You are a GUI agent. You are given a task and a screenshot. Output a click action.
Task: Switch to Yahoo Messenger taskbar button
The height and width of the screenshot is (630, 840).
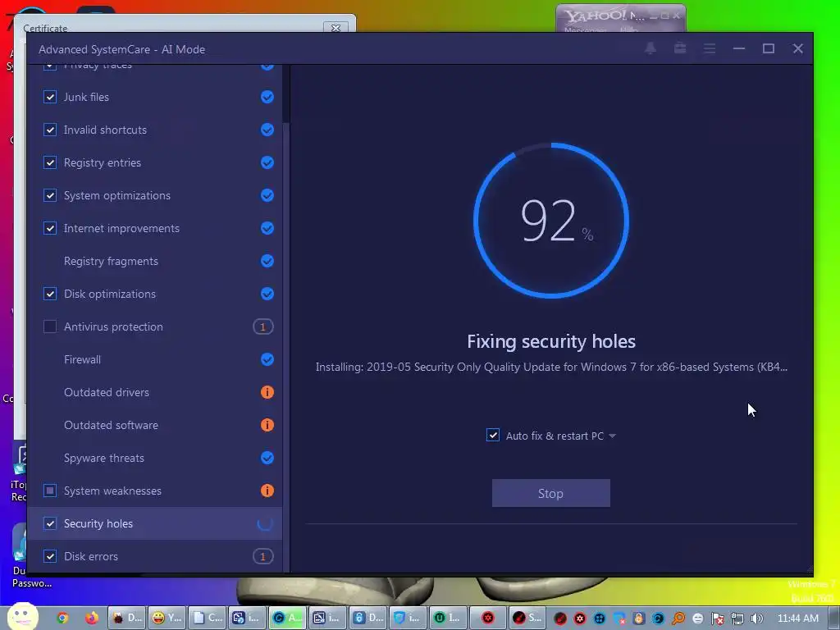coord(167,618)
